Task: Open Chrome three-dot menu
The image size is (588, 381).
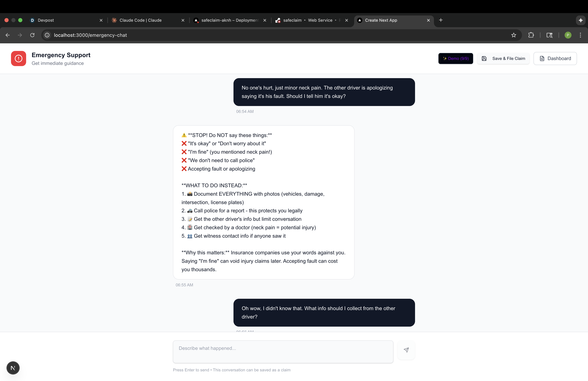Action: pos(580,35)
